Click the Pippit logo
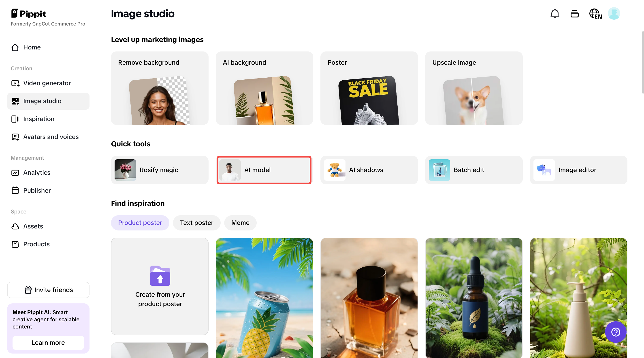This screenshot has height=358, width=644. 29,13
